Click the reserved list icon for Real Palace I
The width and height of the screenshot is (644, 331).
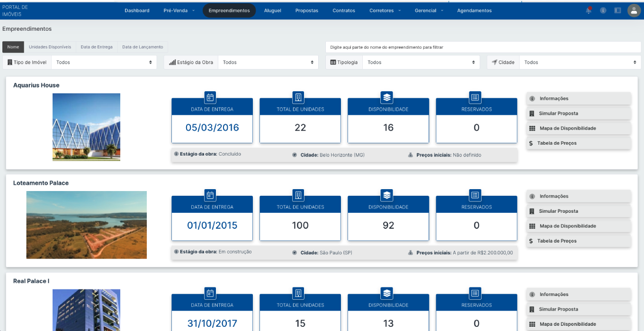click(x=475, y=293)
